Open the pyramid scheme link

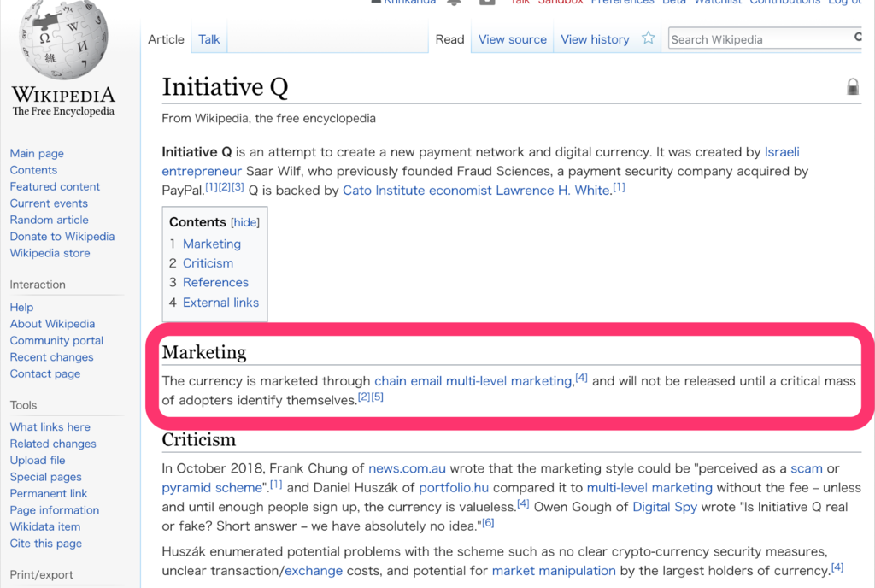coord(212,488)
